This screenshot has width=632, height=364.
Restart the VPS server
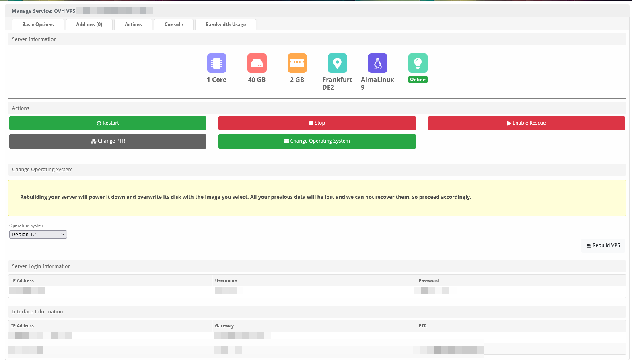[x=108, y=123]
